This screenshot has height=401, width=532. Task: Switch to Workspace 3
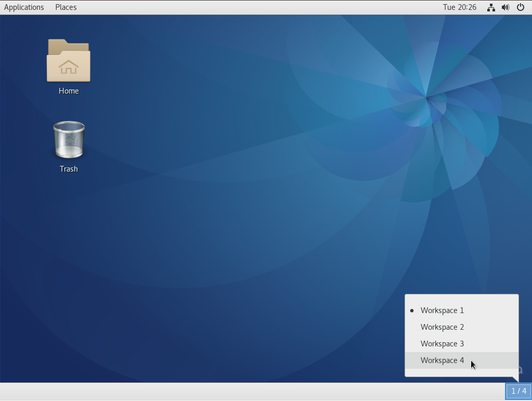pyautogui.click(x=442, y=343)
